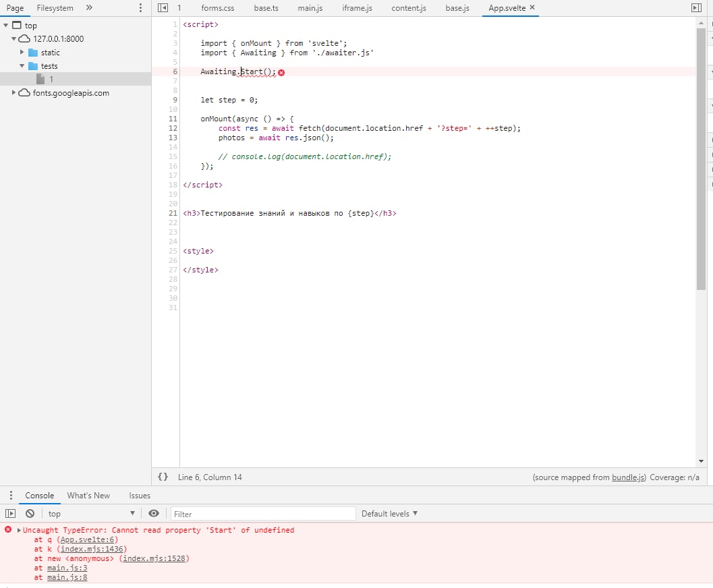Select the Issues drawer tab
Screen dimensions: 713x588
[140, 496]
